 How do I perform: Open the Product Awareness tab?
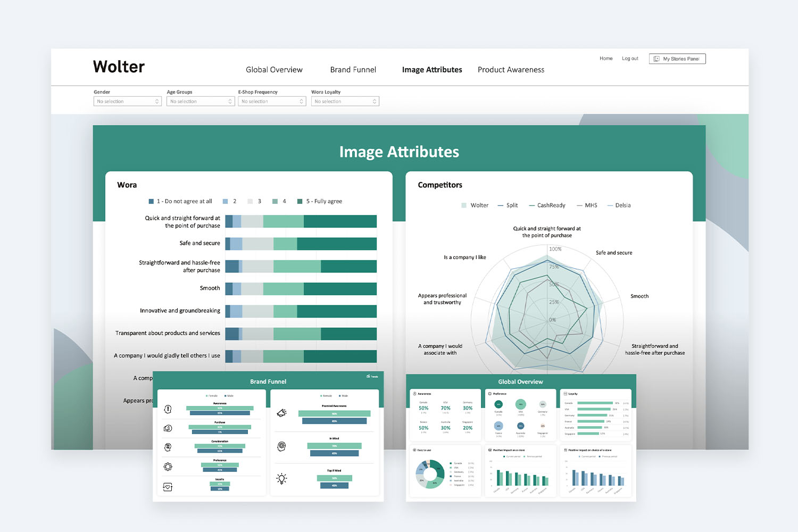pyautogui.click(x=511, y=70)
